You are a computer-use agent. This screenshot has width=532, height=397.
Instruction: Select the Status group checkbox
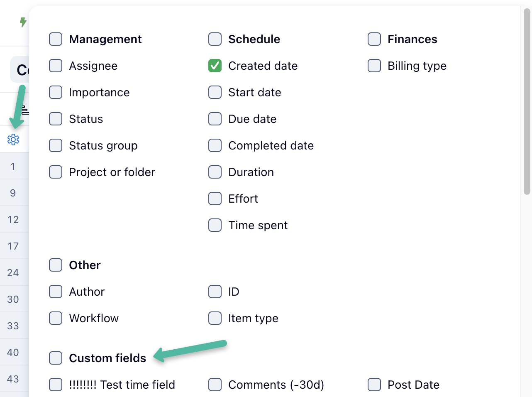(56, 145)
